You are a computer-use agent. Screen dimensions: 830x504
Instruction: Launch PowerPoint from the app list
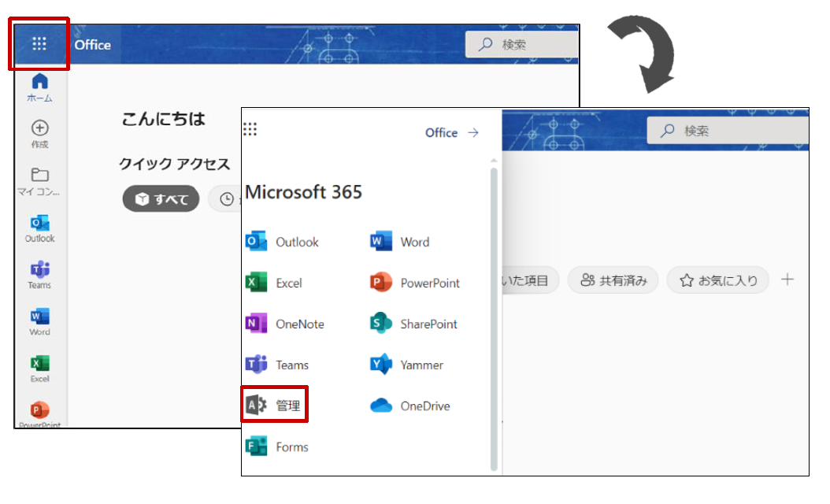415,283
